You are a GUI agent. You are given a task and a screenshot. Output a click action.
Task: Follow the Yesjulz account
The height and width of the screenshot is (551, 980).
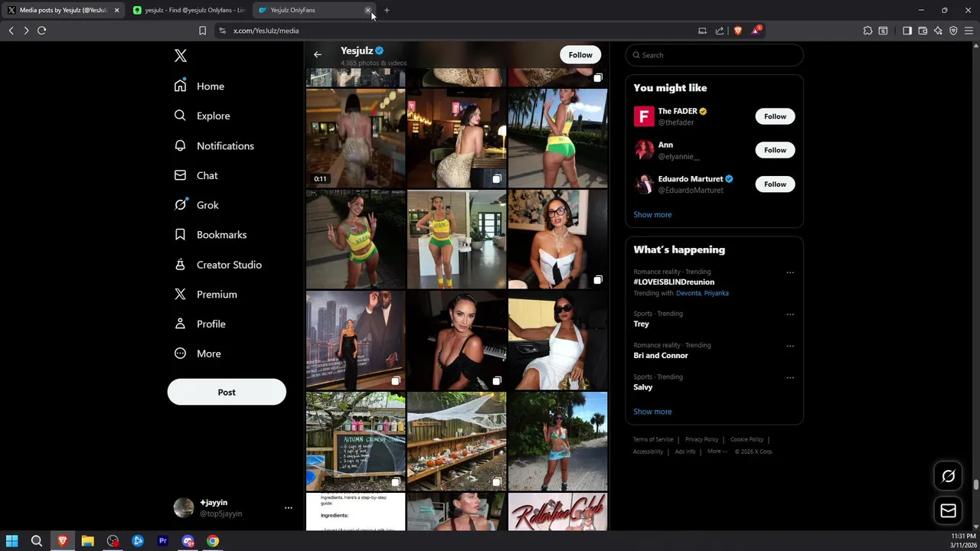(x=580, y=54)
